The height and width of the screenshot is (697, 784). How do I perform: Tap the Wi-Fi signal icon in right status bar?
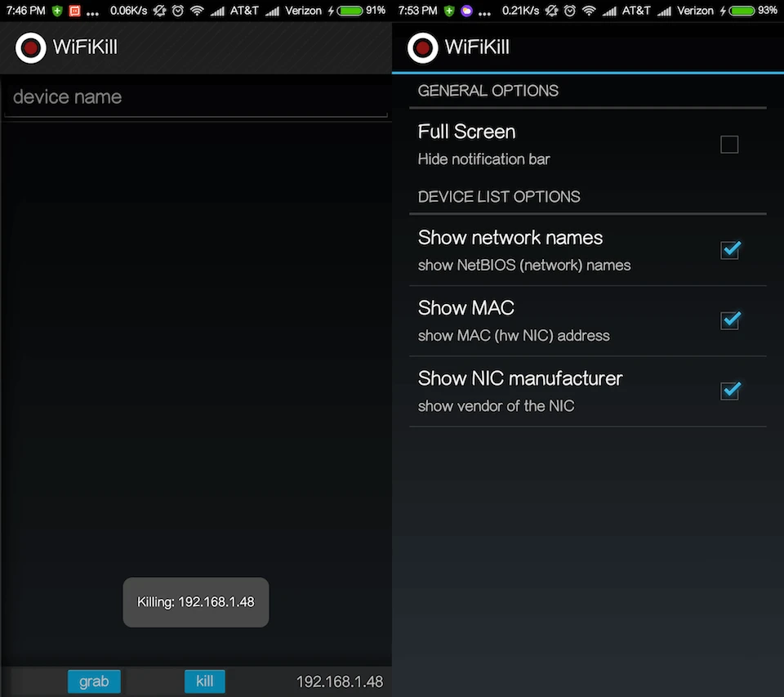tap(589, 11)
